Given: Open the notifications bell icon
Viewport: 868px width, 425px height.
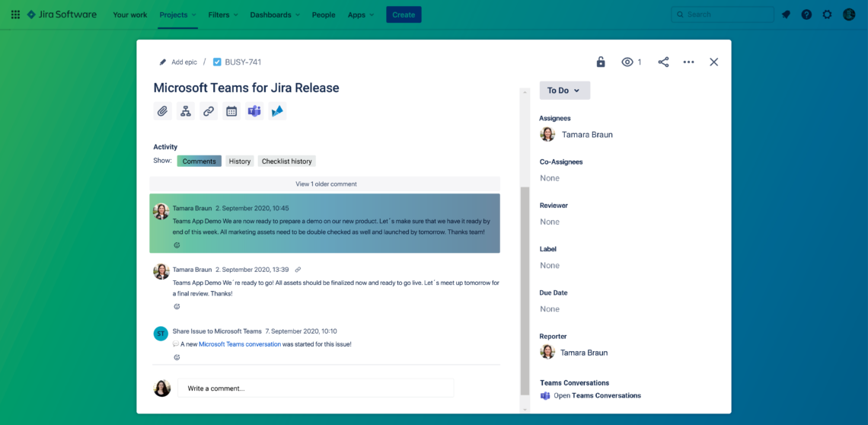Looking at the screenshot, I should point(786,15).
